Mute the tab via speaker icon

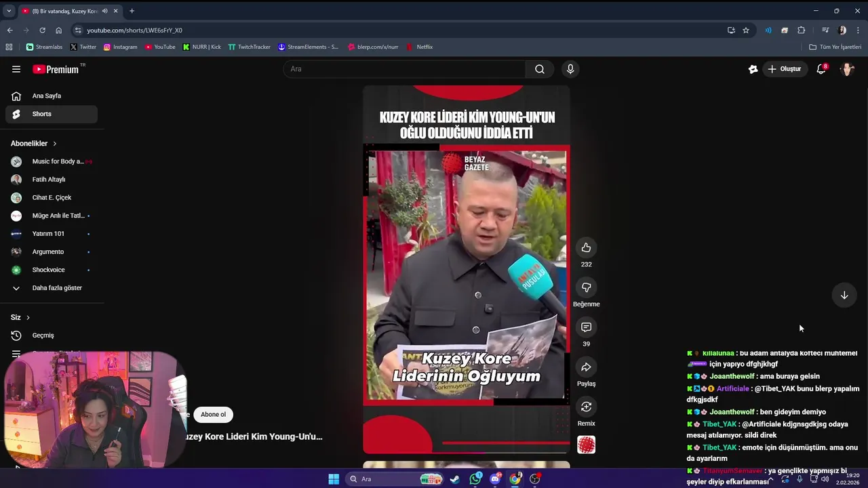[104, 11]
